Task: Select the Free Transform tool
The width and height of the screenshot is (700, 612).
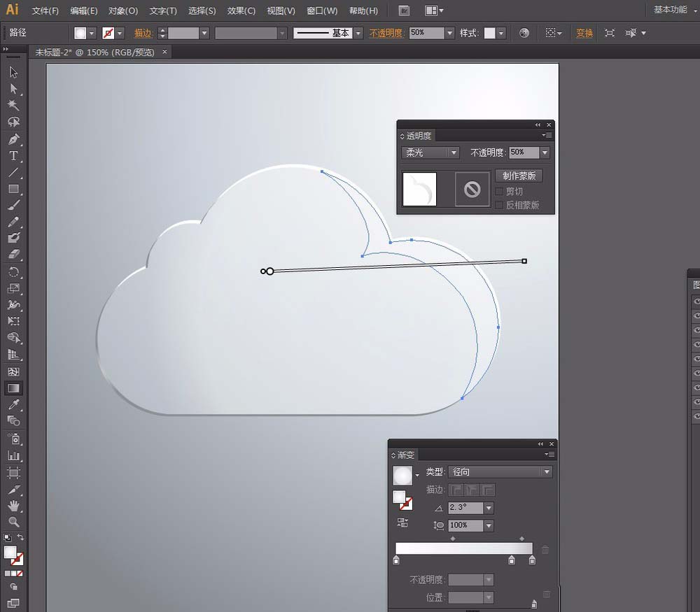Action: click(13, 321)
